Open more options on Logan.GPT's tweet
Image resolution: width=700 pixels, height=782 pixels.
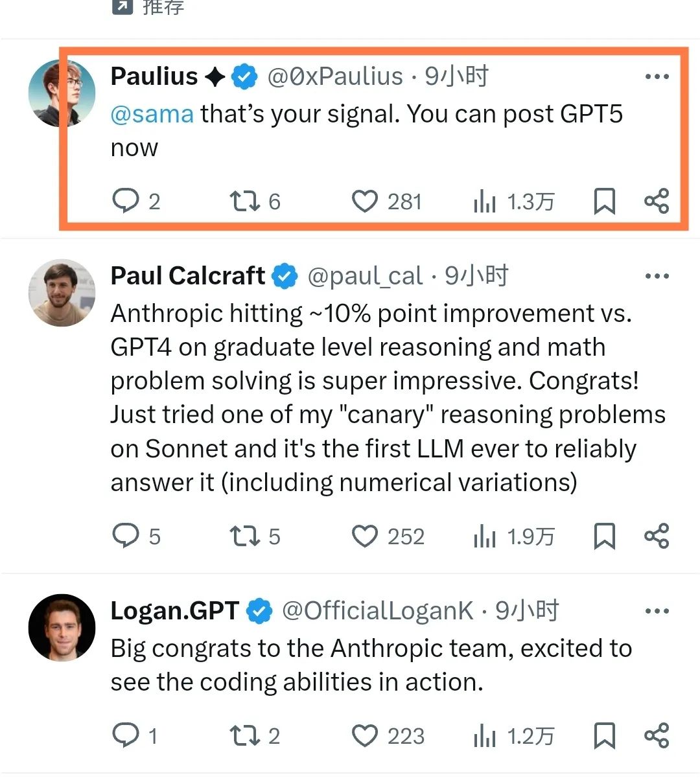coord(657,611)
